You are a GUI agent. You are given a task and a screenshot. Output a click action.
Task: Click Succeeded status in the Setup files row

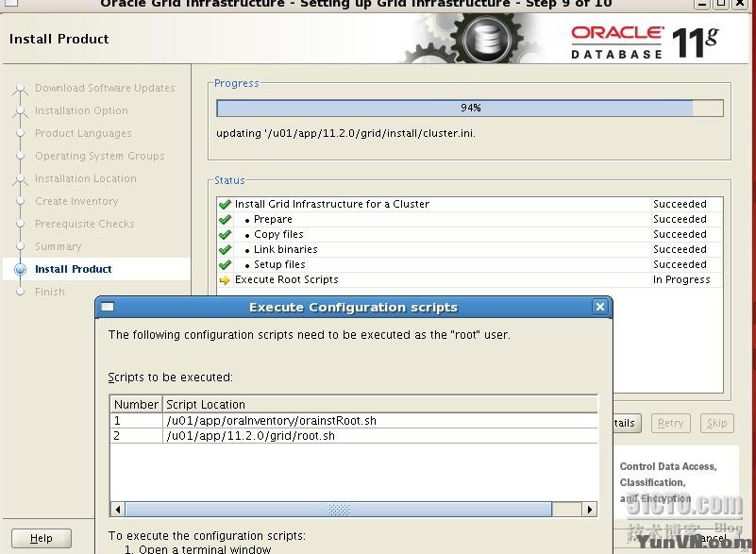[680, 264]
